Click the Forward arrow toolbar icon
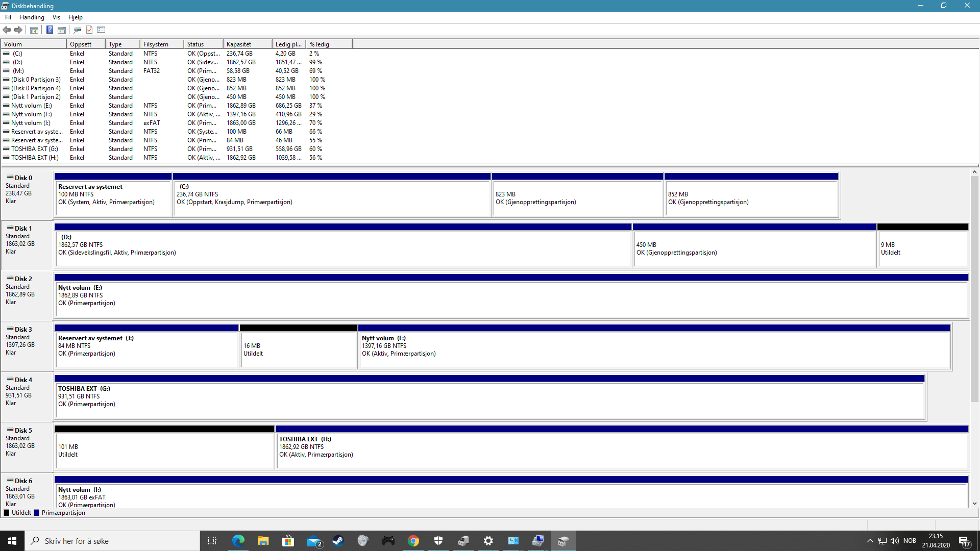The height and width of the screenshot is (551, 980). [18, 30]
